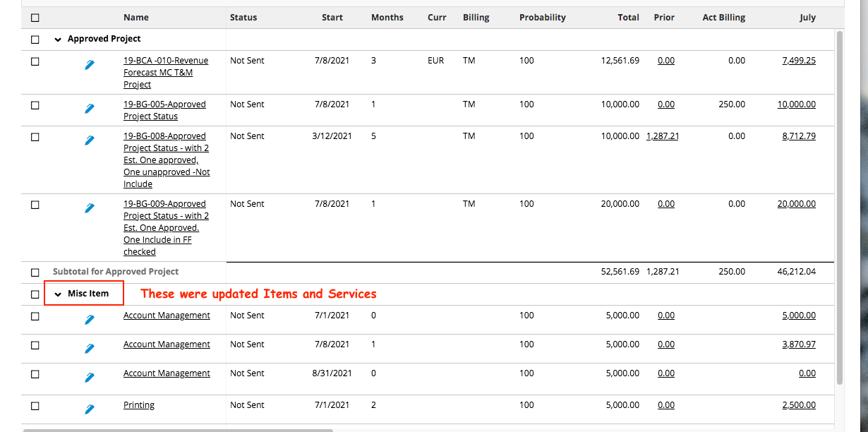
Task: Open Account Management link dated 7/1/2021
Action: pos(167,316)
